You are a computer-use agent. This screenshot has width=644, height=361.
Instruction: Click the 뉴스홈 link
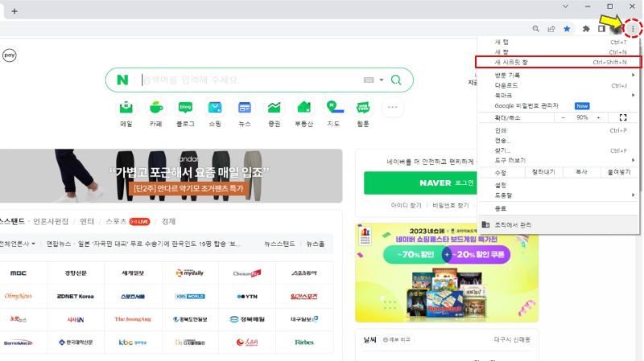click(316, 244)
